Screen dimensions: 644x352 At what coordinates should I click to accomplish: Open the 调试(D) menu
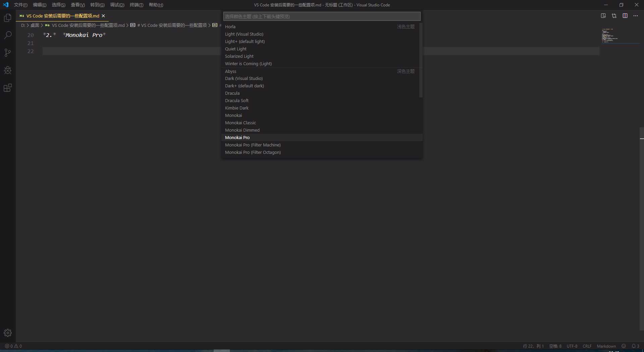[117, 5]
